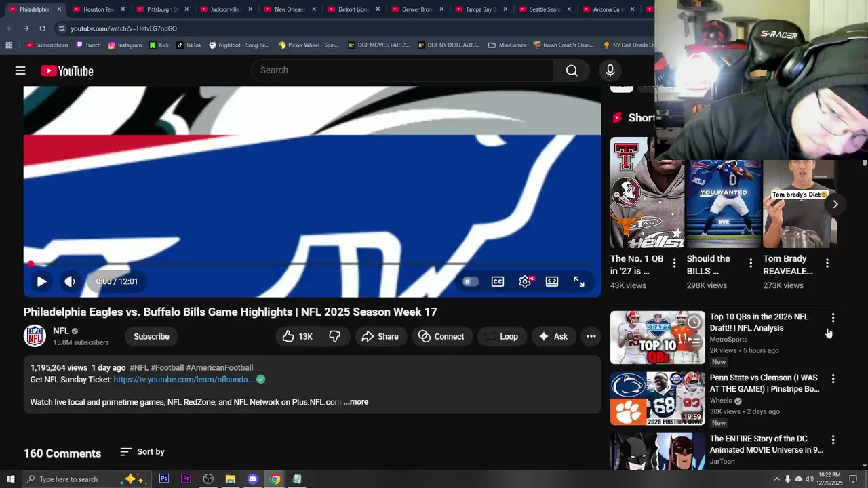The image size is (868, 488).
Task: Open MiniGames bookmark folder
Action: pyautogui.click(x=507, y=45)
